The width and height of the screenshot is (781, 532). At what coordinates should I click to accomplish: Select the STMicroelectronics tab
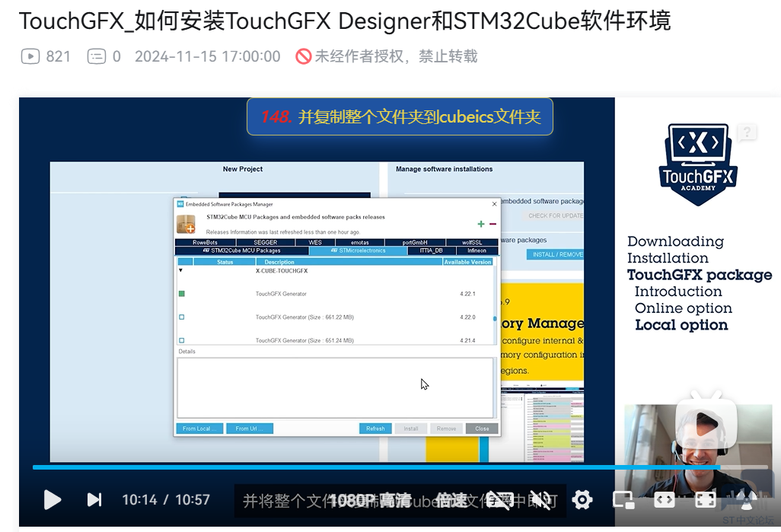(x=358, y=250)
